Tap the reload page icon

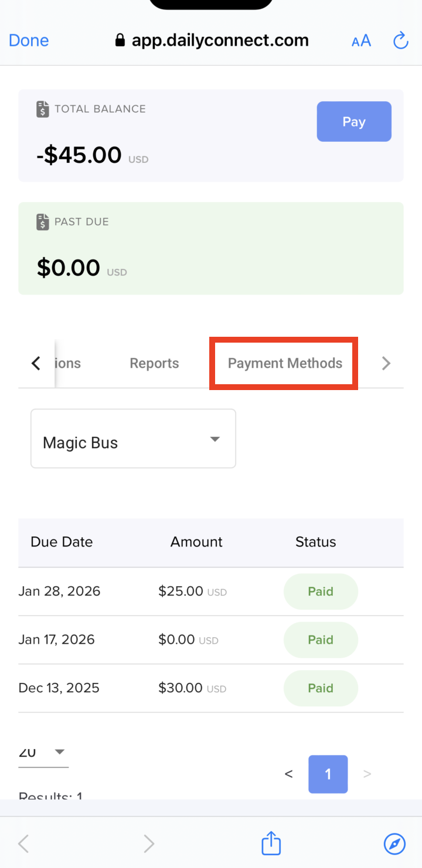pyautogui.click(x=400, y=40)
